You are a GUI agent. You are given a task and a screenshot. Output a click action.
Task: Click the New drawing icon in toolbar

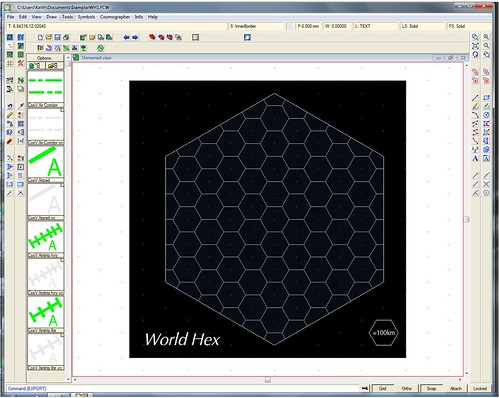pyautogui.click(x=40, y=37)
